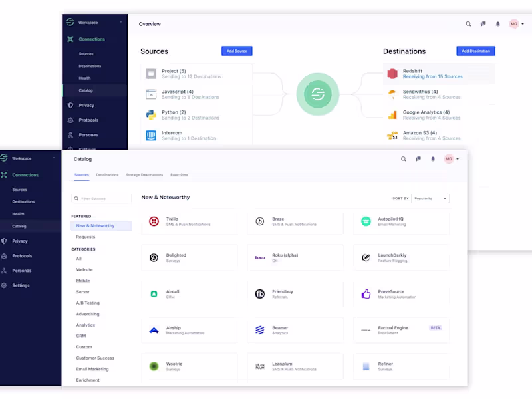This screenshot has width=532, height=399.
Task: Select the Twilio source icon
Action: (x=154, y=221)
